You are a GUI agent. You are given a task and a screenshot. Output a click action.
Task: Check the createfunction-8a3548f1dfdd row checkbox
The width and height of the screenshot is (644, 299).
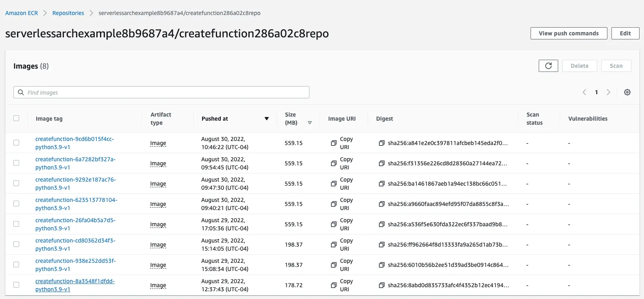coord(16,285)
